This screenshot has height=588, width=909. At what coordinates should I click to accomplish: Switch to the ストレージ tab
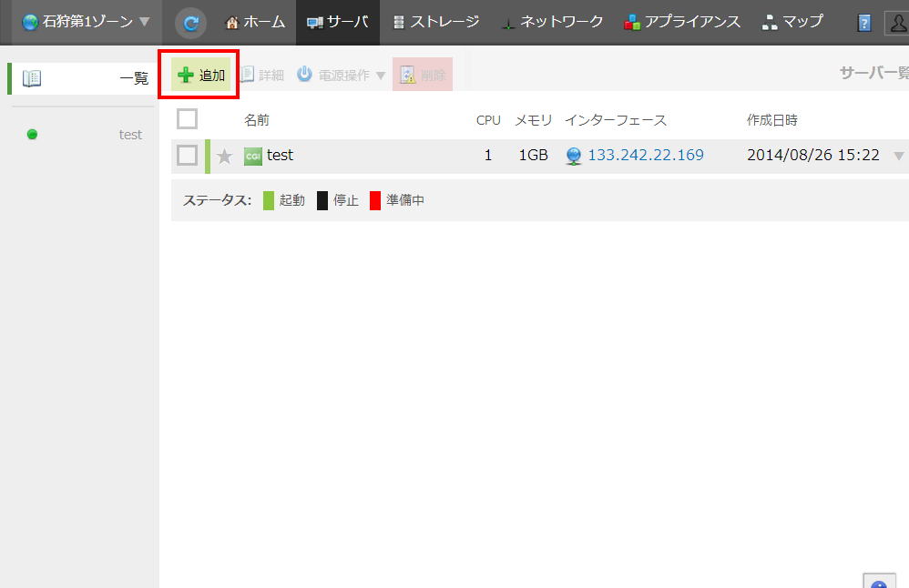435,22
